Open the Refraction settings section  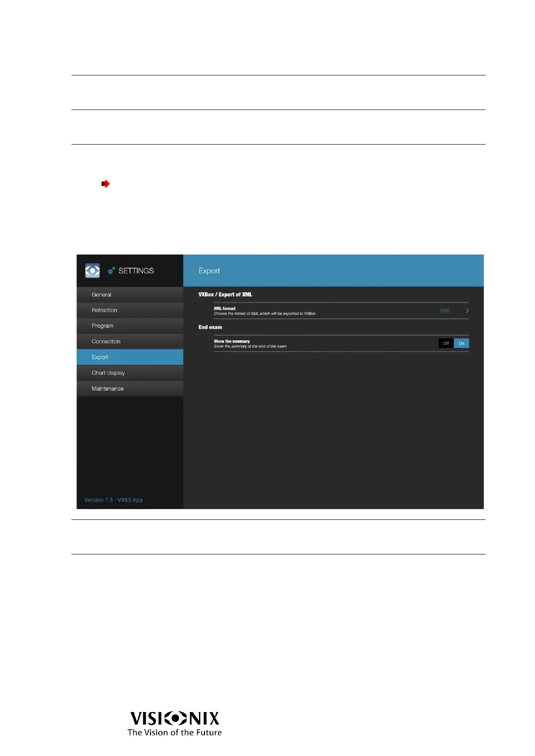130,310
